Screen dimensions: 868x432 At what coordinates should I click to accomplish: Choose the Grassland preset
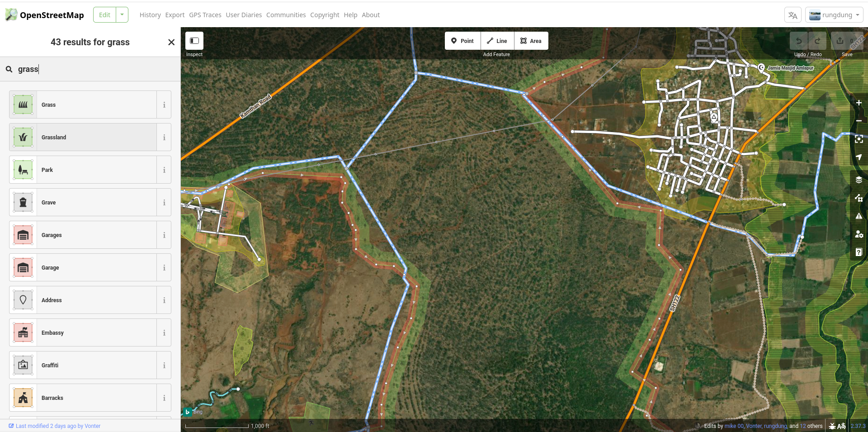(83, 137)
